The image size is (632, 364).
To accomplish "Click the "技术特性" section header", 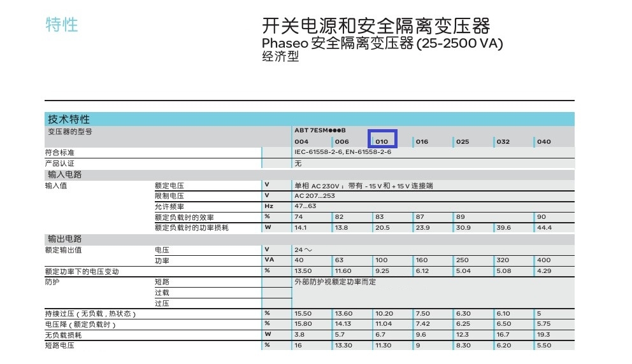I will 69,119.
